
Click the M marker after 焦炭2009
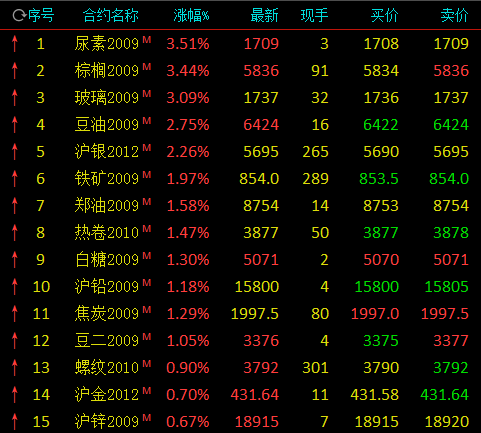147,310
